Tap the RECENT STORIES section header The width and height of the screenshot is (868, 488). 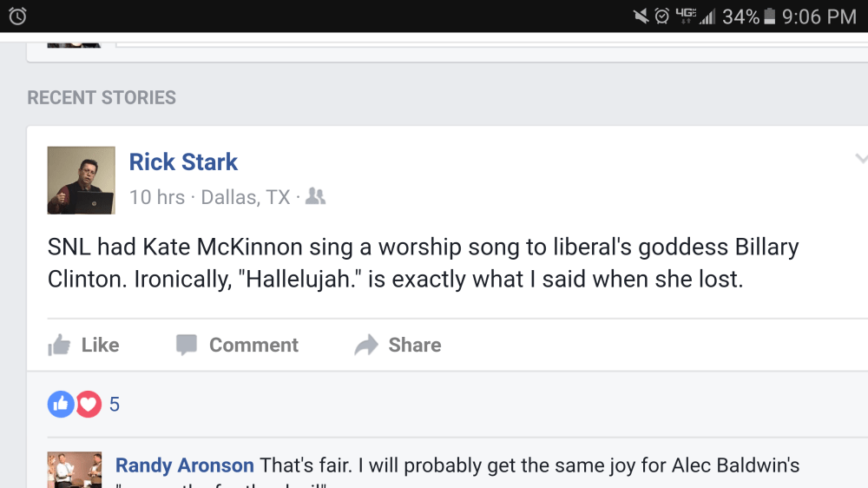click(102, 97)
